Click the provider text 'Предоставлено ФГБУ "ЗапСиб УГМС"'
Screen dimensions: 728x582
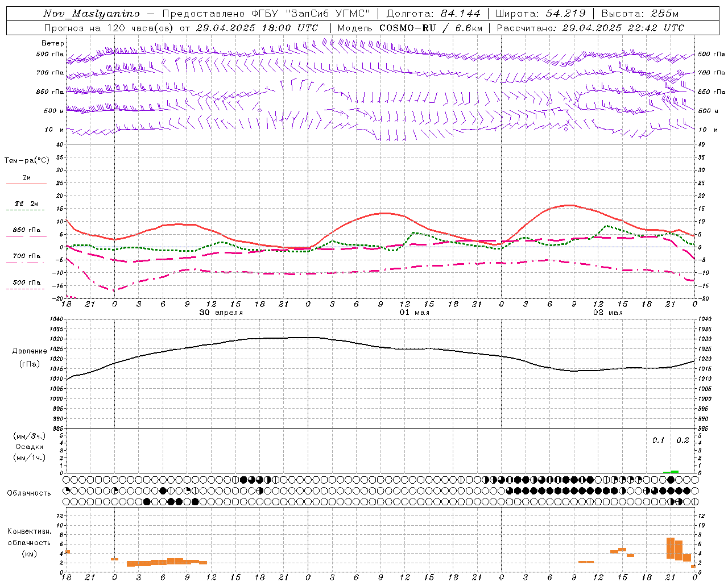266,14
